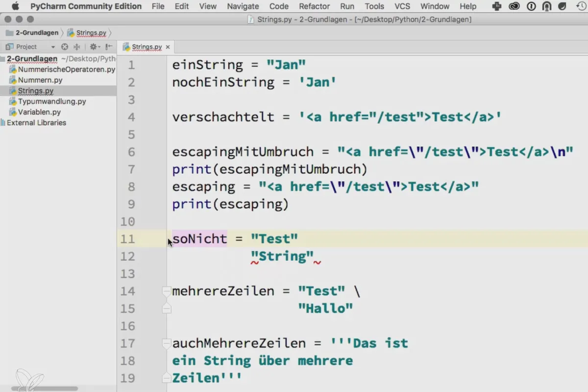Open the Code menu
The height and width of the screenshot is (392, 588).
pyautogui.click(x=279, y=6)
